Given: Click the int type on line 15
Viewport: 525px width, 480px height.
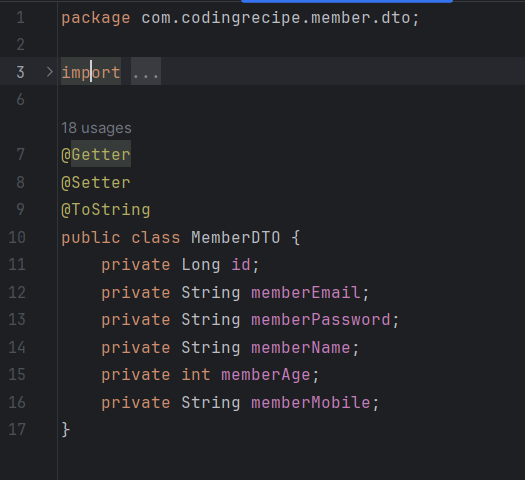Looking at the screenshot, I should (x=196, y=374).
